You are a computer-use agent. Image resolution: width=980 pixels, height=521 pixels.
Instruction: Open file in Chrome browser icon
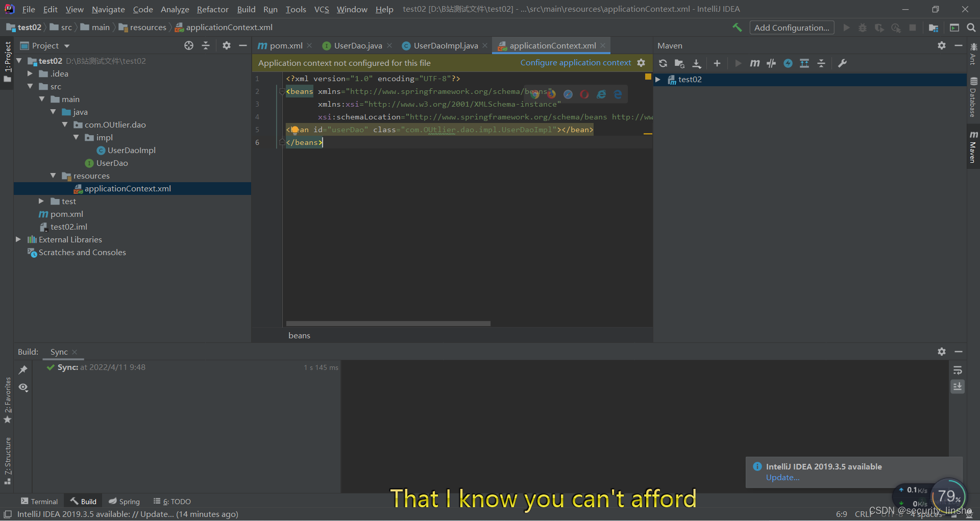(535, 94)
